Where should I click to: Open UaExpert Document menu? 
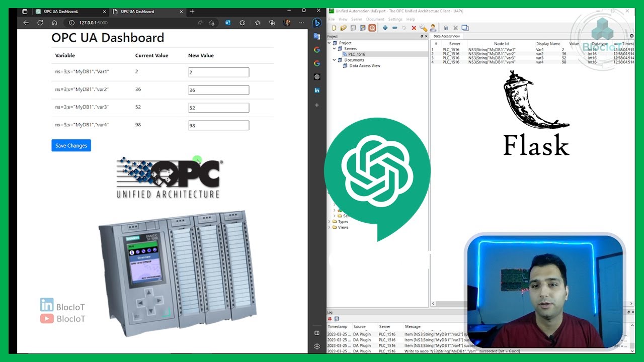pos(375,19)
